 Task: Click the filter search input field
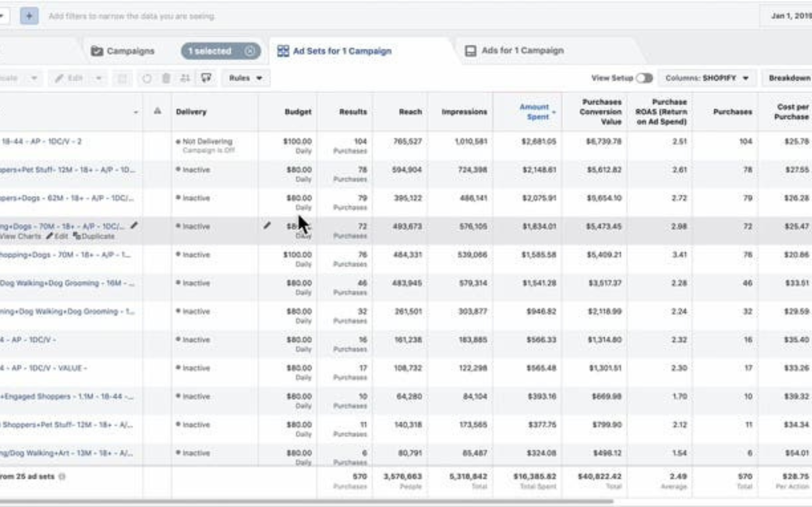(x=132, y=16)
